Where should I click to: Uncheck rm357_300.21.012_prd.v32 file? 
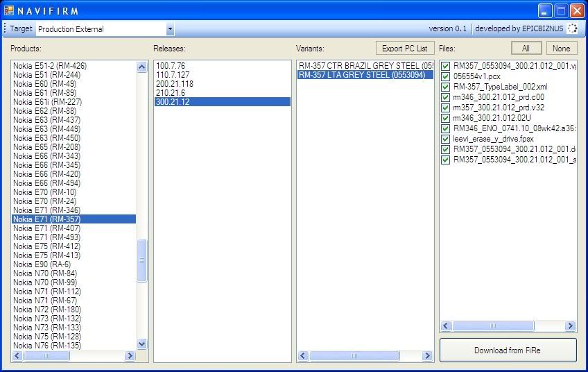click(445, 108)
